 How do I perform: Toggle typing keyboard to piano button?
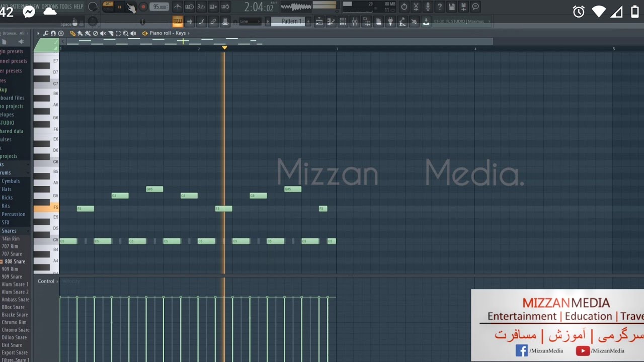pyautogui.click(x=178, y=21)
